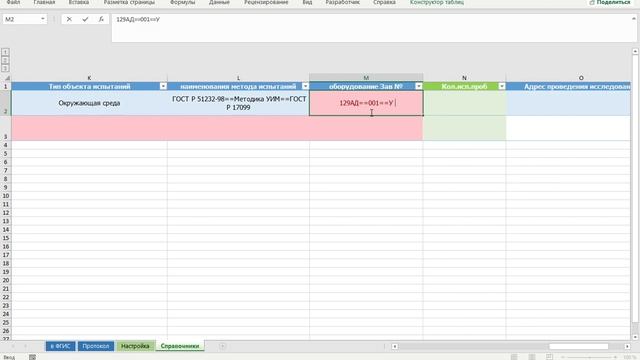The image size is (640, 360).
Task: Click the horizontal scrollbar thumb
Action: click(578, 347)
